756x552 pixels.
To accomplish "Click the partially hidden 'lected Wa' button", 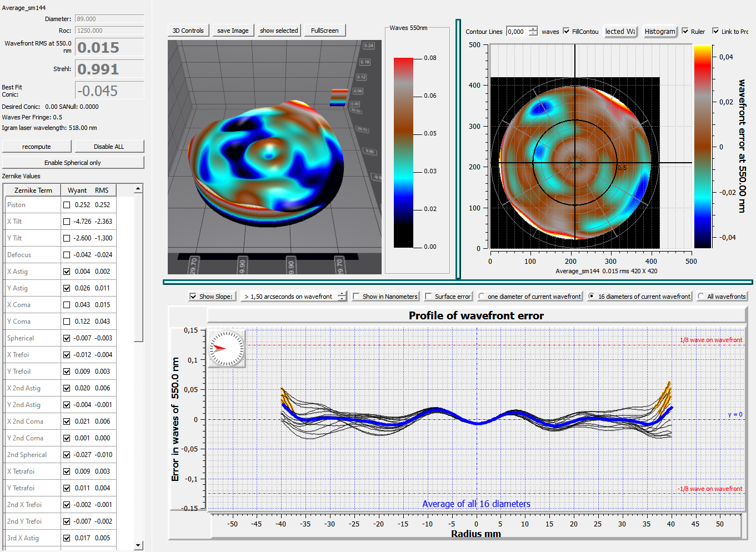I will (x=620, y=32).
